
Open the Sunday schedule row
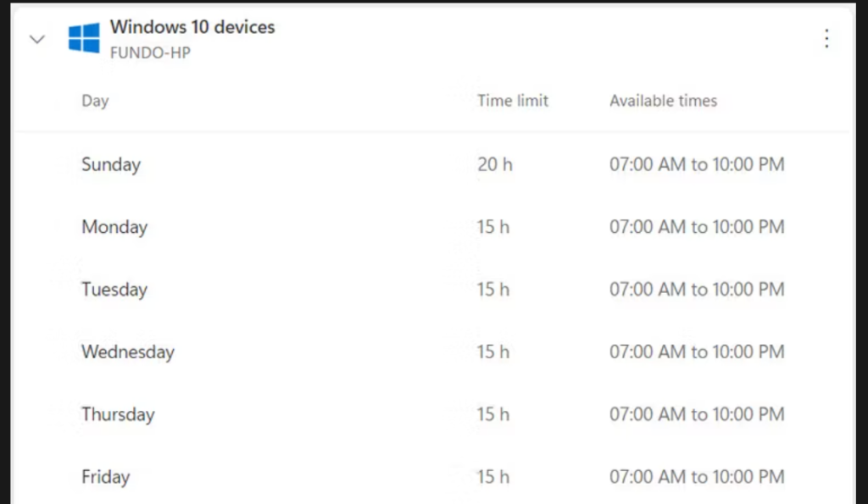pos(111,164)
